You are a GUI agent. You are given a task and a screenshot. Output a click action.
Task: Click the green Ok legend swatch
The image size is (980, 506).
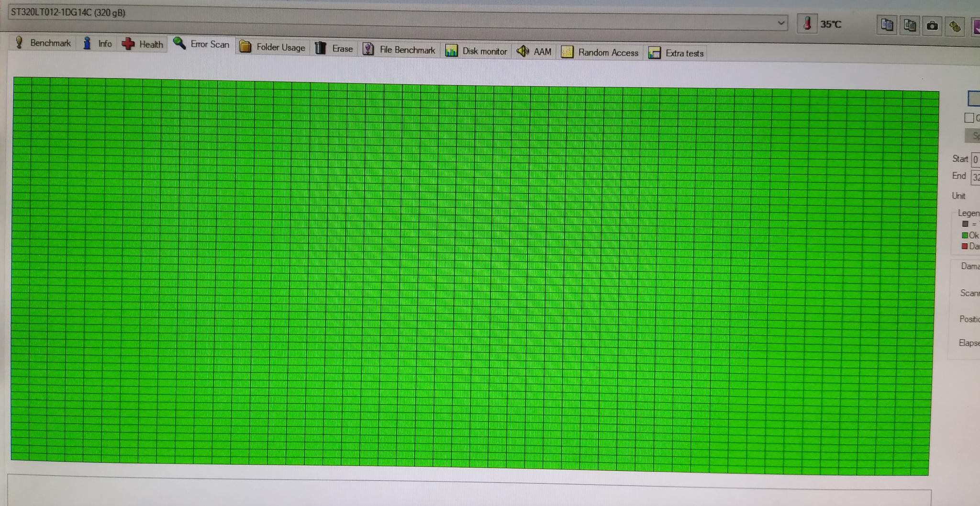[965, 235]
